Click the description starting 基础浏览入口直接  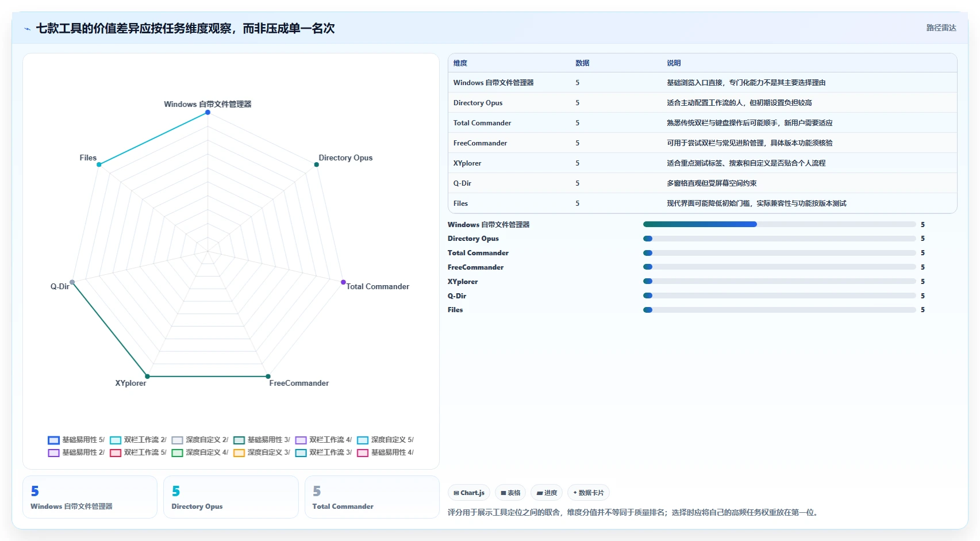pos(746,83)
